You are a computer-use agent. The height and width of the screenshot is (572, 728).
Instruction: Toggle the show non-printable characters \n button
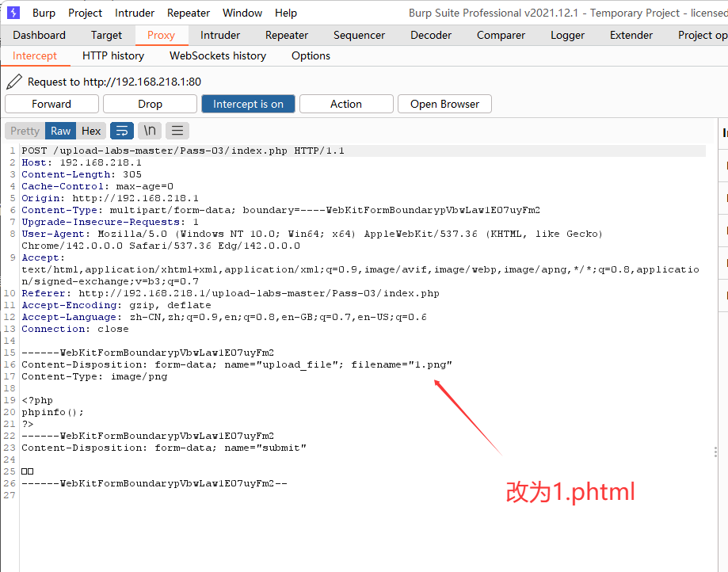(x=150, y=131)
